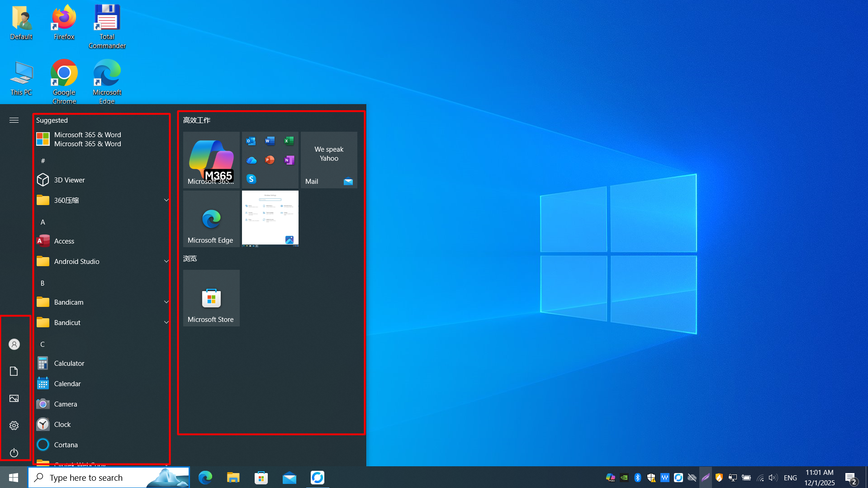Select the Default folder on desktop
The height and width of the screenshot is (488, 868).
[x=21, y=23]
